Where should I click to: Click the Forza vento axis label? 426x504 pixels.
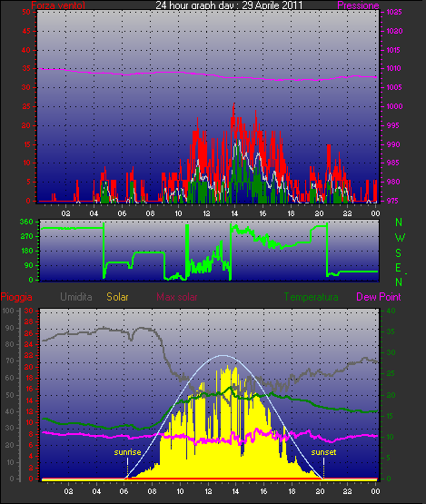pyautogui.click(x=58, y=5)
